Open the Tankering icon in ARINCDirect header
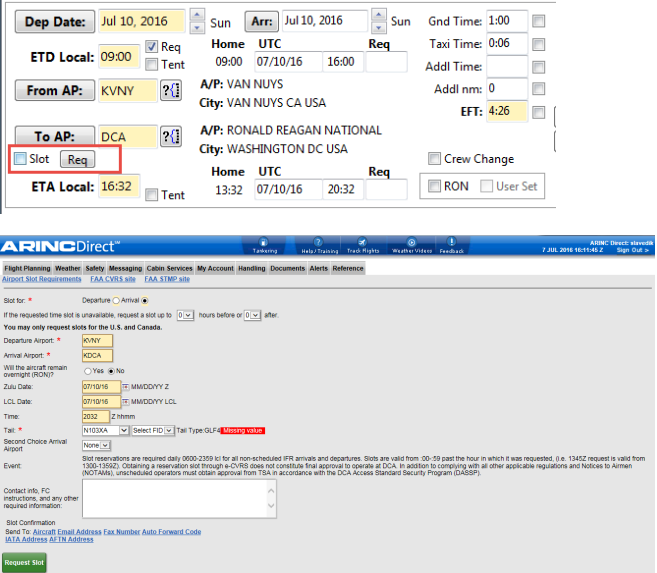This screenshot has width=657, height=573. click(x=263, y=242)
